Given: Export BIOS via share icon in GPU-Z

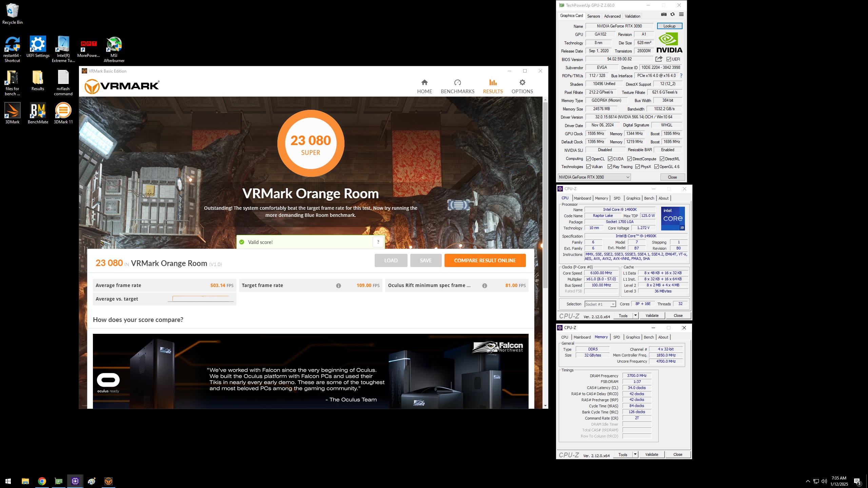Looking at the screenshot, I should pyautogui.click(x=659, y=59).
